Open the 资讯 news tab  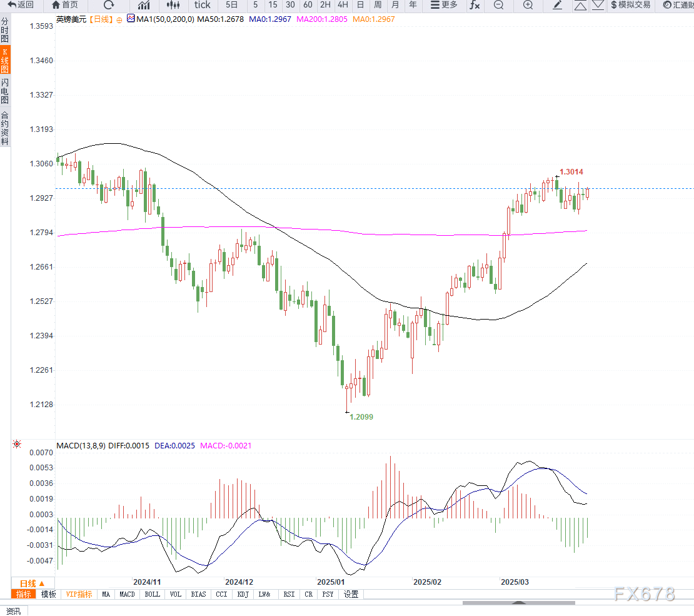[13, 611]
